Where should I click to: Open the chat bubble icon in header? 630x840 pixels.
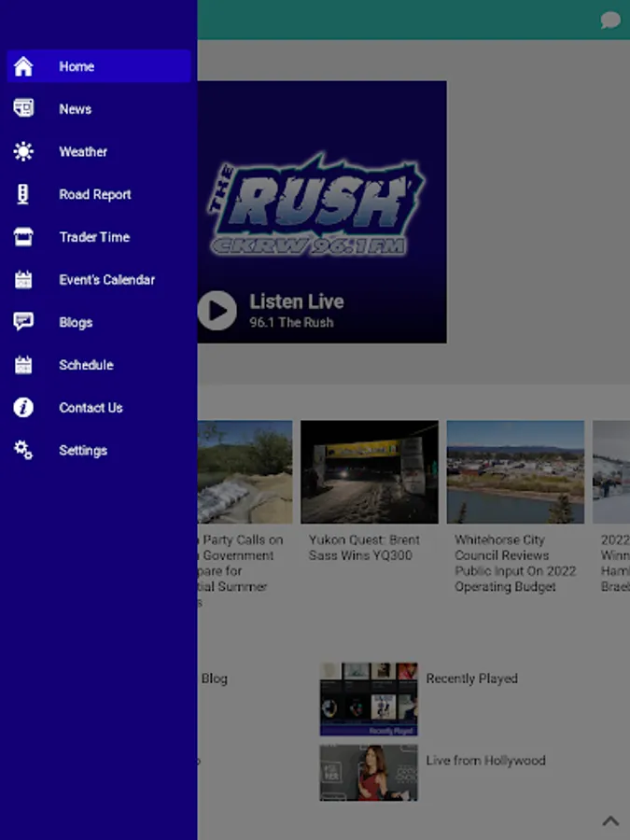(610, 21)
